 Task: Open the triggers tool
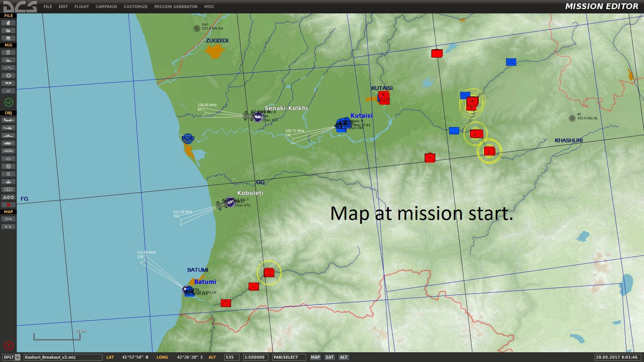8,68
